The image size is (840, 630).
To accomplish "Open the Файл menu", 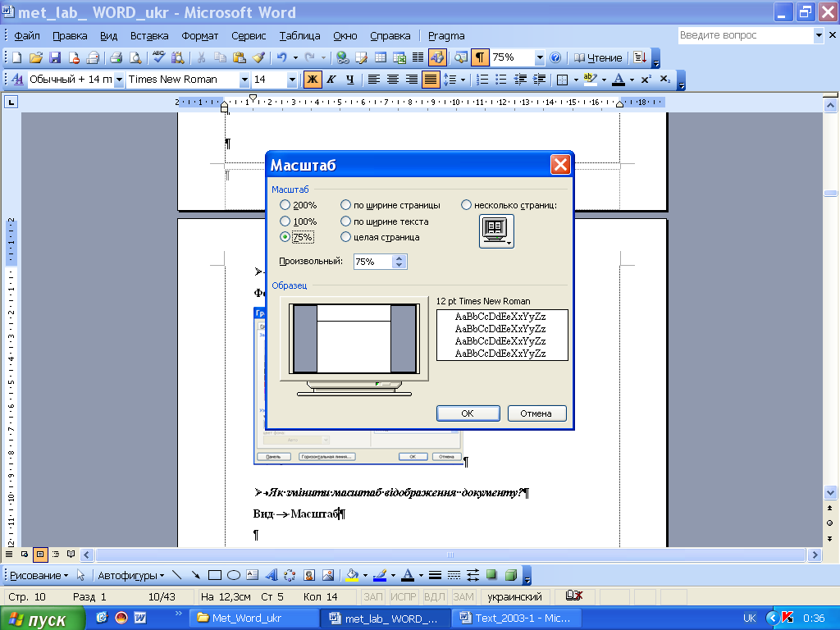I will 27,36.
